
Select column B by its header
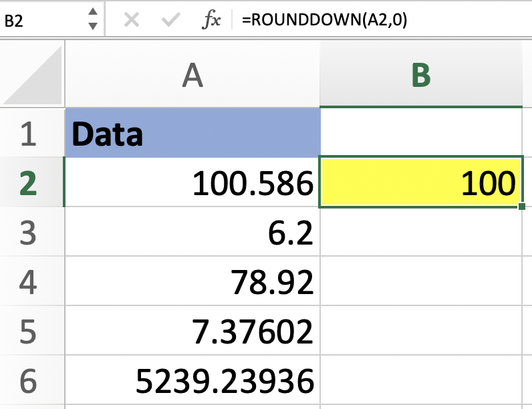[421, 75]
